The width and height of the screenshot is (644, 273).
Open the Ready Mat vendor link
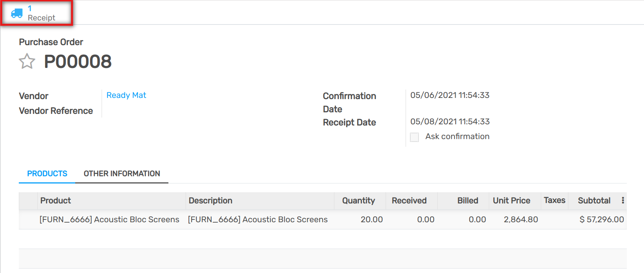point(126,95)
